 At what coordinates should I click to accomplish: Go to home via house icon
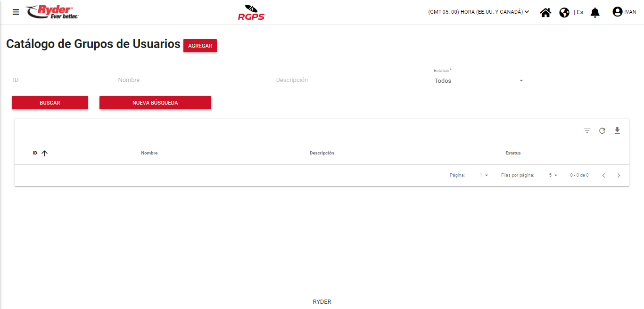point(545,12)
